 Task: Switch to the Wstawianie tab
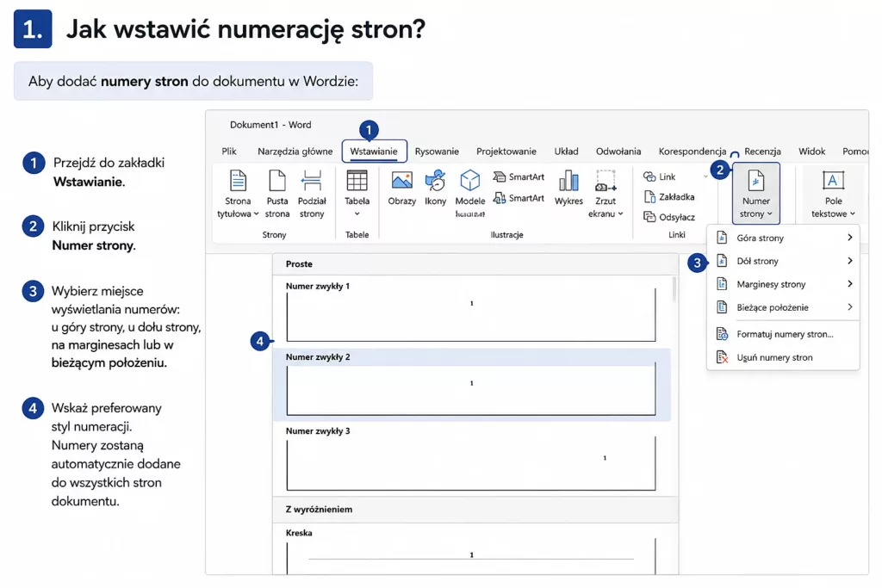click(x=374, y=152)
